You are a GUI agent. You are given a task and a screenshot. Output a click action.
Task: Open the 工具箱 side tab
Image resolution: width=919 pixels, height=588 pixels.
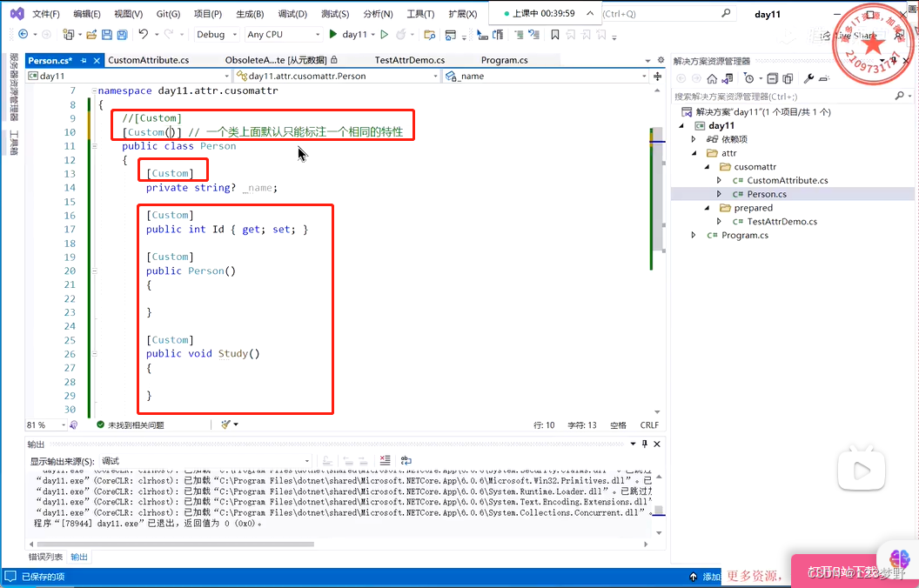pos(14,143)
